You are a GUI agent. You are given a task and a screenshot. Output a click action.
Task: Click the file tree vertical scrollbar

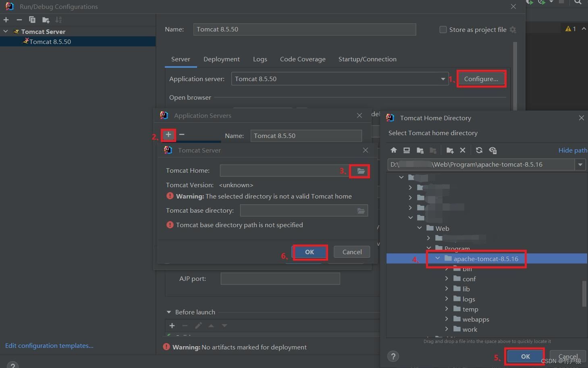point(584,294)
